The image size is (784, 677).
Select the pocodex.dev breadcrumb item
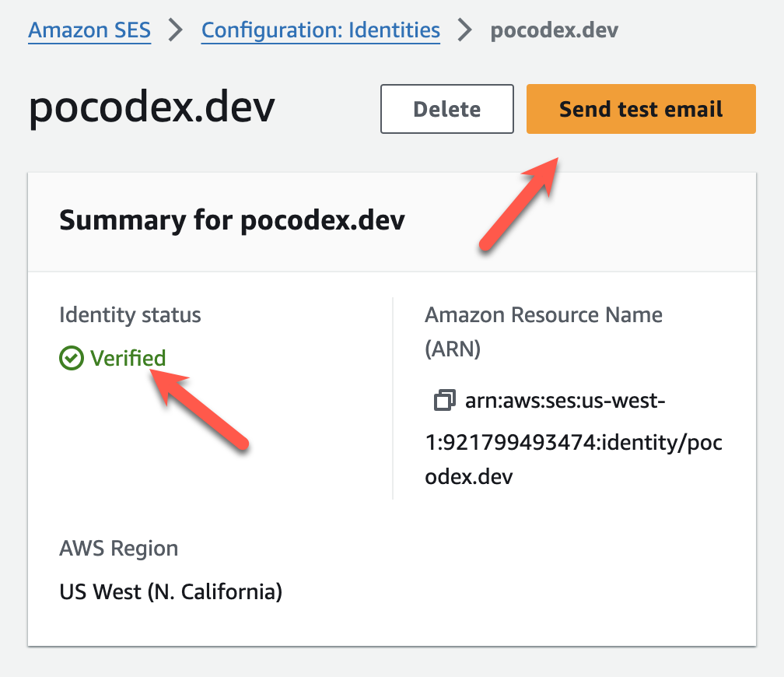[554, 30]
